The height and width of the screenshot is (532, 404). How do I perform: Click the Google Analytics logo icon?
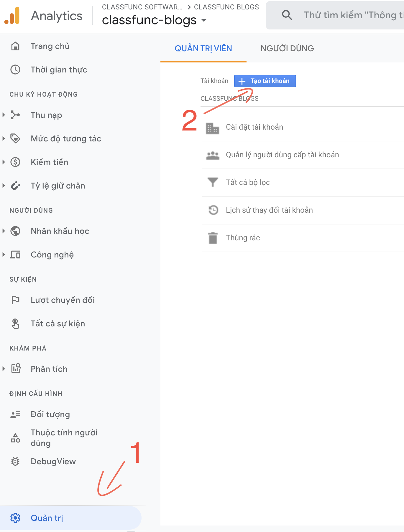point(12,16)
